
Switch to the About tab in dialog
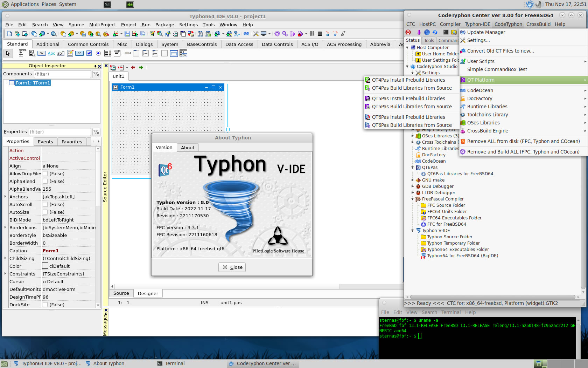point(188,148)
